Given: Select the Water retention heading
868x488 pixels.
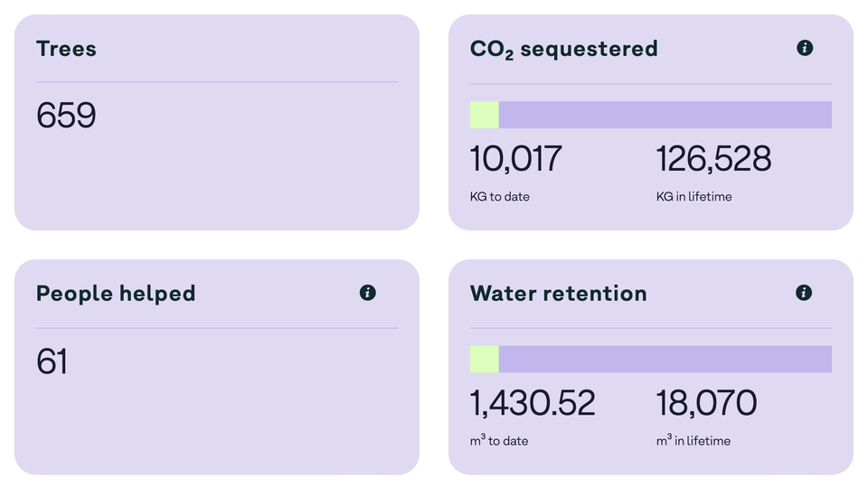Looking at the screenshot, I should coord(558,293).
